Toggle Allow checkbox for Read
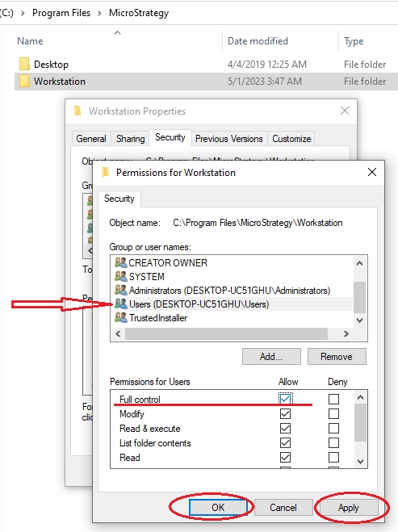The width and height of the screenshot is (398, 532). click(285, 458)
